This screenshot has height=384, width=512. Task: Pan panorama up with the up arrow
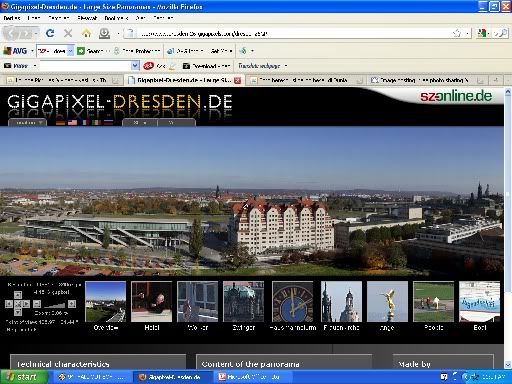tap(18, 295)
